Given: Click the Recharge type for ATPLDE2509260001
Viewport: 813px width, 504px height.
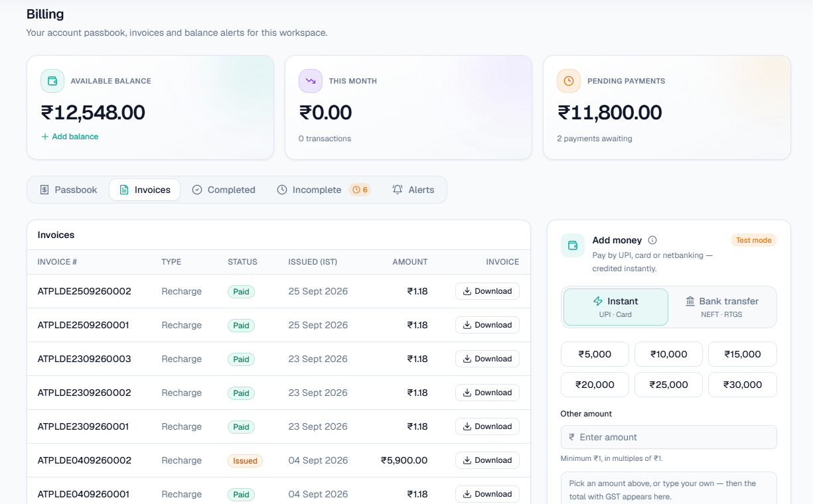Looking at the screenshot, I should point(181,325).
